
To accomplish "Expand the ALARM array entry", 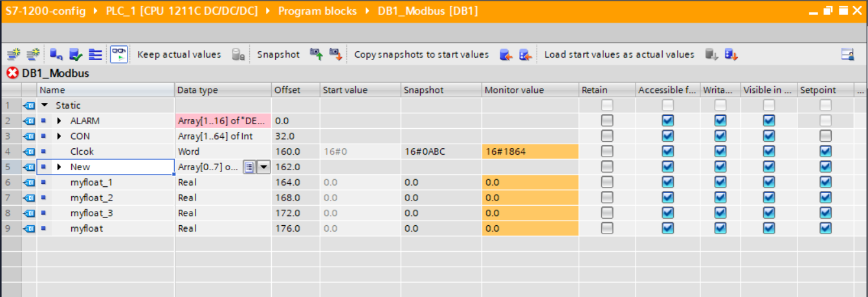I will pyautogui.click(x=60, y=120).
